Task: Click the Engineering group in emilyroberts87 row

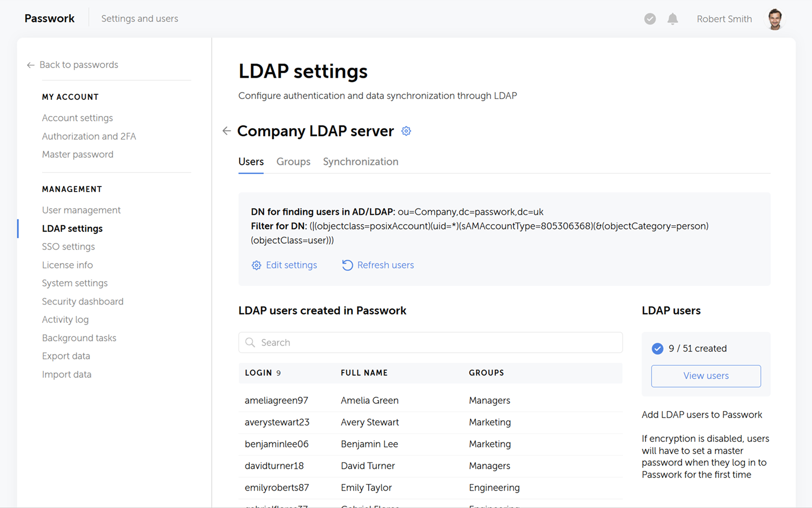Action: 494,488
